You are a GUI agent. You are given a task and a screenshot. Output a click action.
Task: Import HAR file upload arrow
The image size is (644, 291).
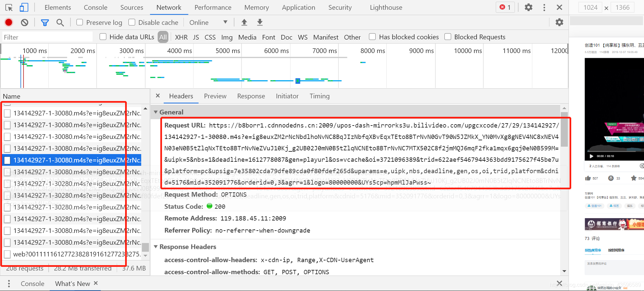point(244,22)
